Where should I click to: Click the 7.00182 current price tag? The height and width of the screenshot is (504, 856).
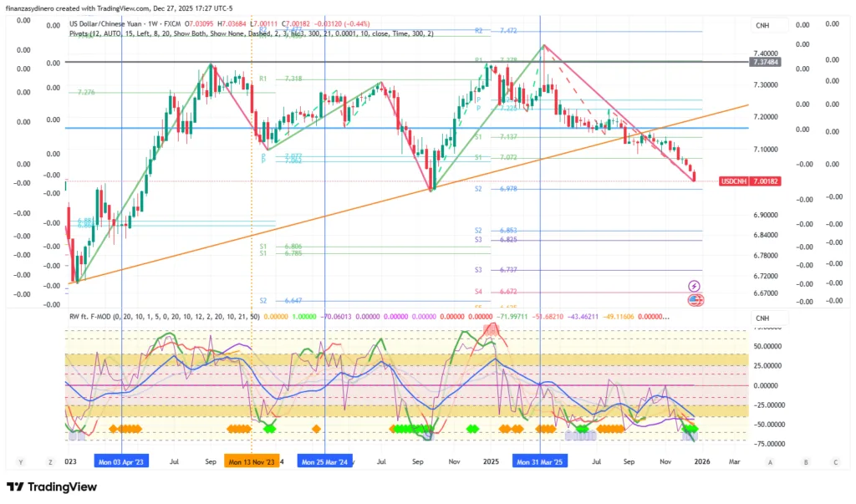(765, 181)
